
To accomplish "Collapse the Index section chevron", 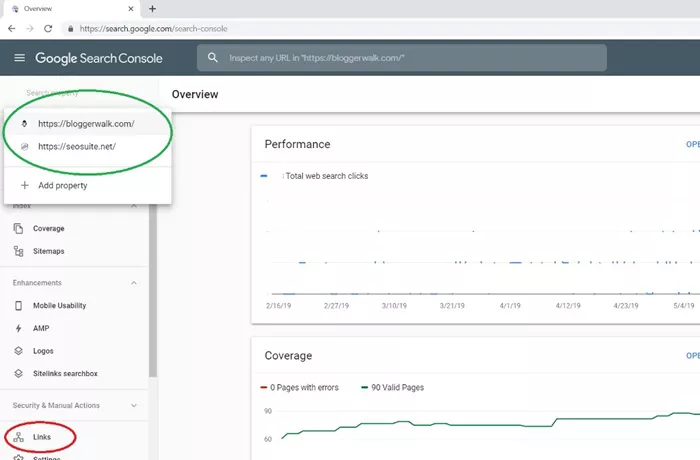I will click(x=134, y=206).
